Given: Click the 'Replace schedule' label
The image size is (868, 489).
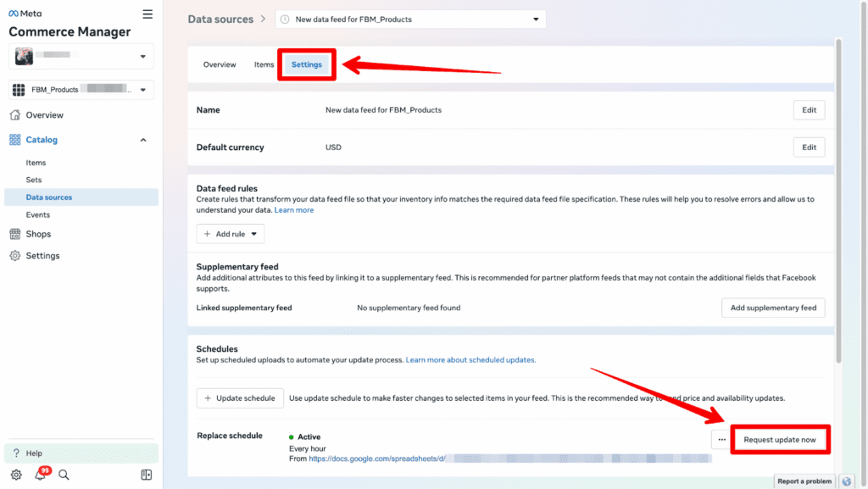Looking at the screenshot, I should (x=230, y=436).
